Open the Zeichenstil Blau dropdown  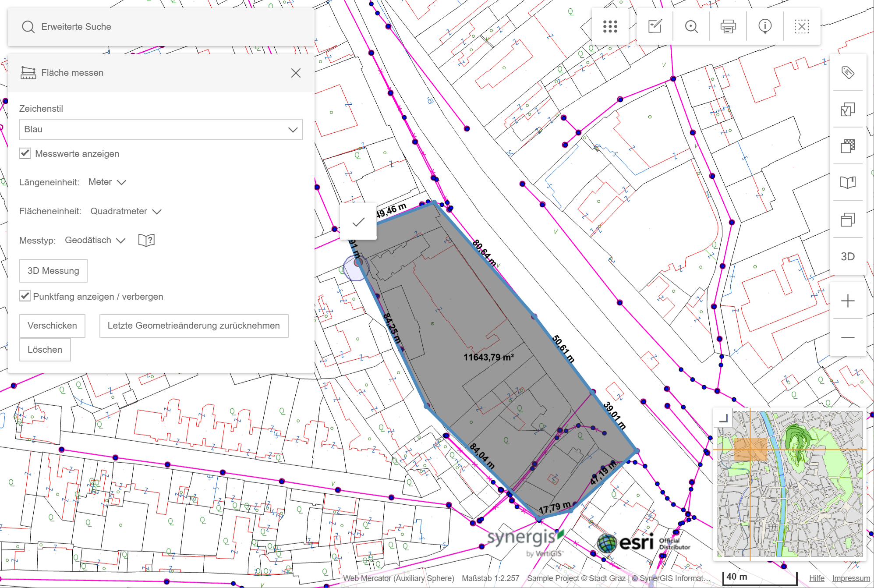pos(161,130)
